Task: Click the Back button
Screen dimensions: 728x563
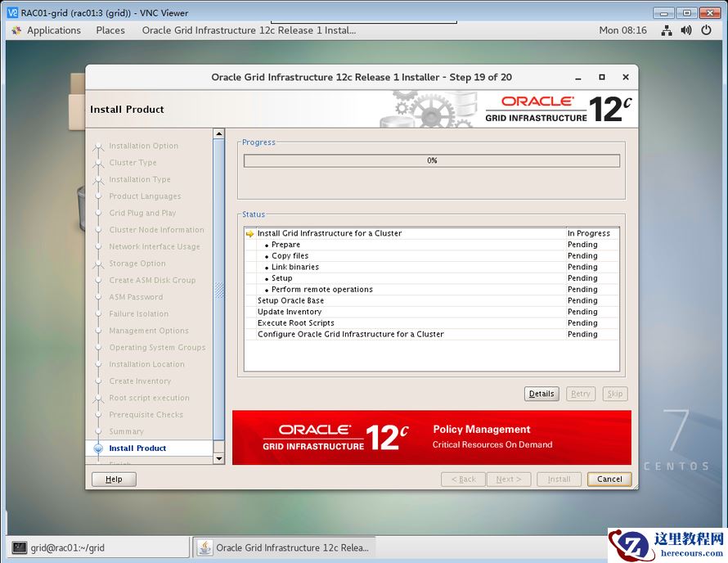Action: pyautogui.click(x=463, y=479)
